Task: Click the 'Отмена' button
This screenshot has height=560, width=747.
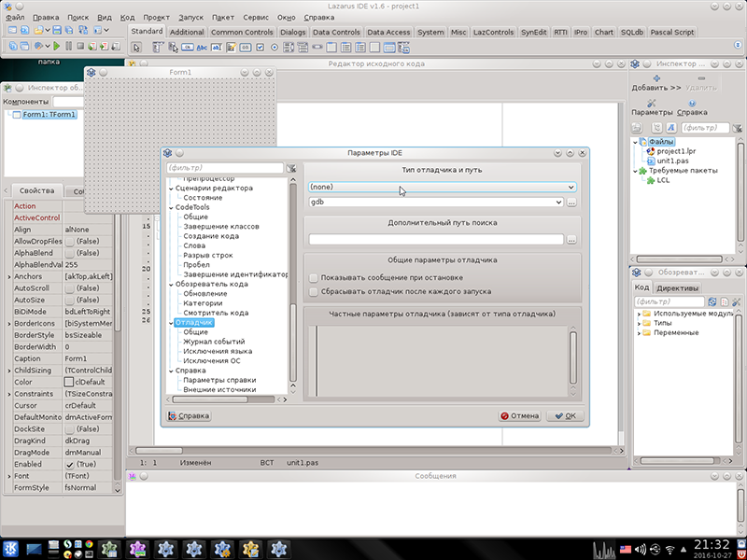Action: (519, 415)
